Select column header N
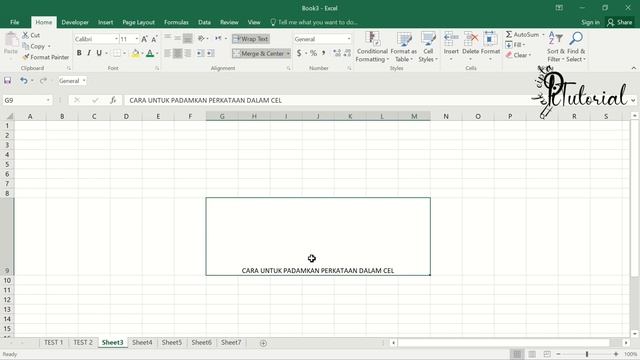Viewport: 640px width, 360px height. point(446,116)
